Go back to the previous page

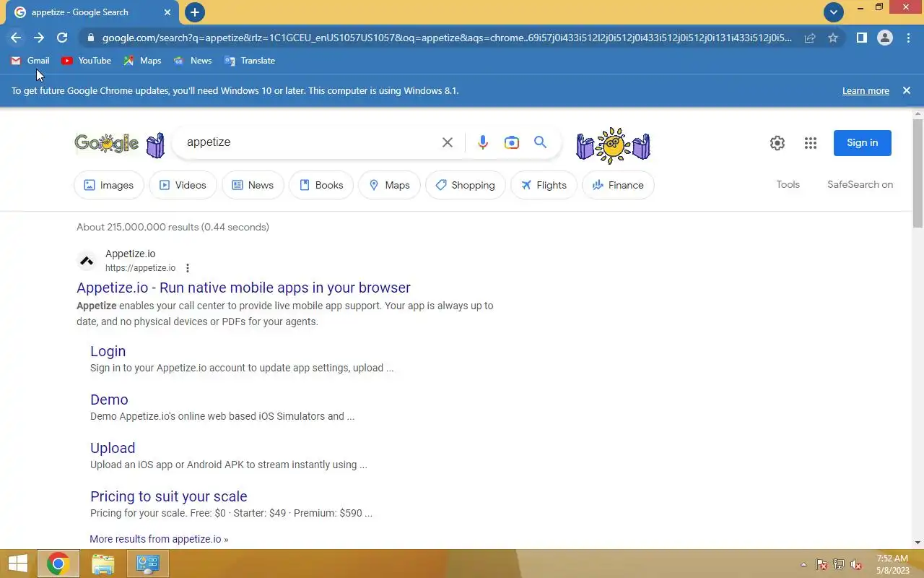(16, 38)
